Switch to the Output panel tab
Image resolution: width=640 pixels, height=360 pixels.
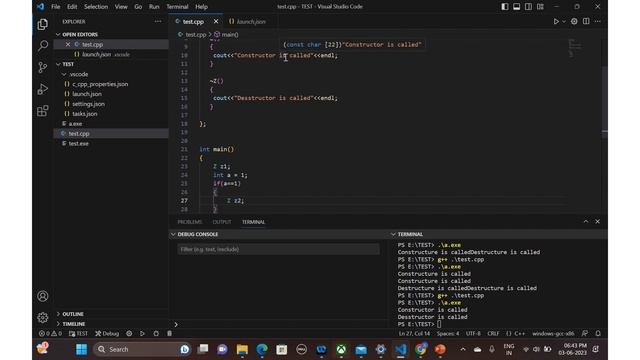coord(222,222)
